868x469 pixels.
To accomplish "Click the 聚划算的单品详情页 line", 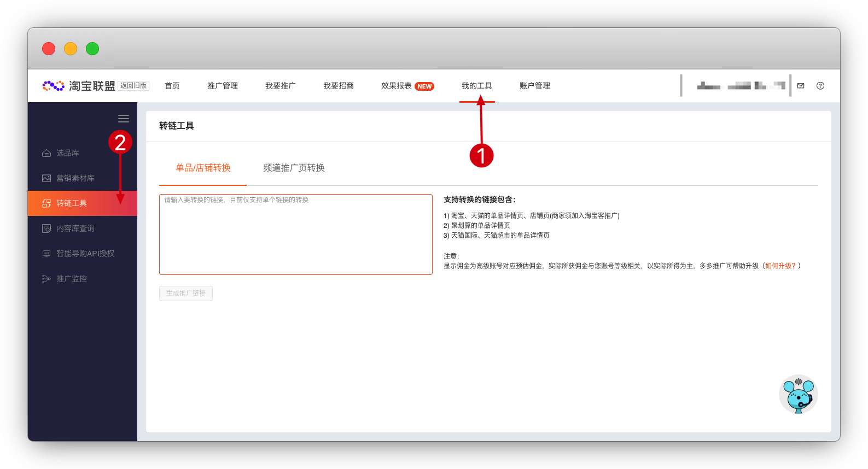I will click(x=477, y=225).
